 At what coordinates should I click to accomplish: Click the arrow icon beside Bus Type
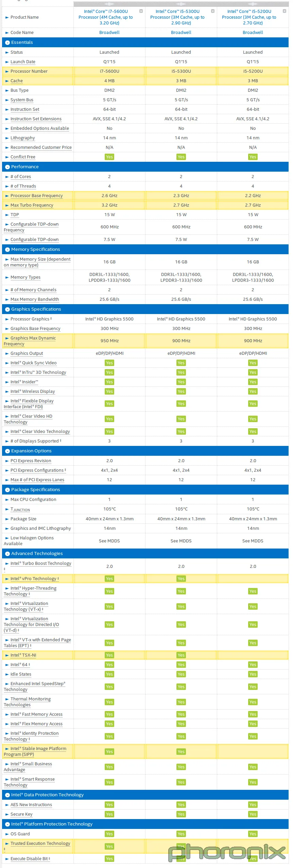[x=7, y=90]
